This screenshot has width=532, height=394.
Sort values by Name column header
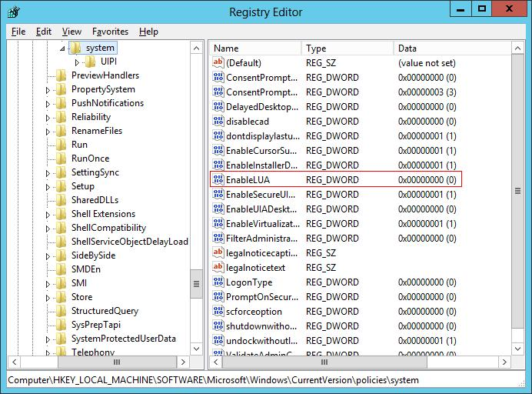point(254,48)
